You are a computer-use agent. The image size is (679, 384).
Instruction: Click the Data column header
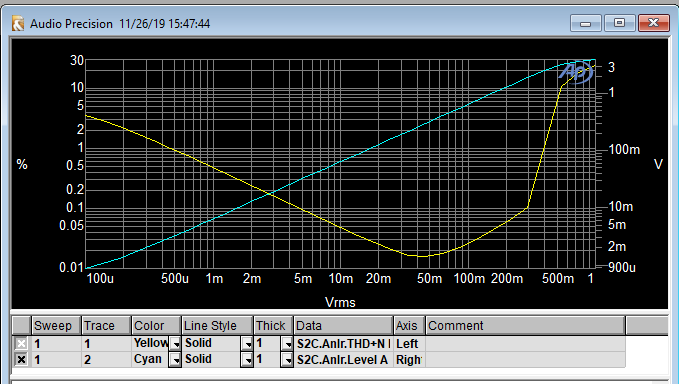[343, 326]
